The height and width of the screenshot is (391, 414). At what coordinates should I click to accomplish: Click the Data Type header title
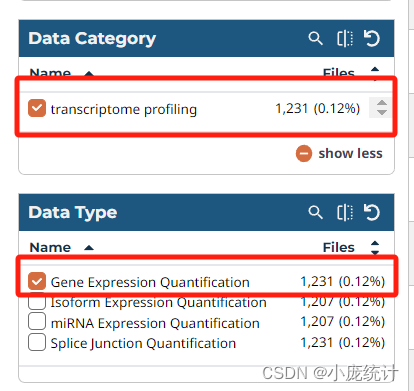[x=73, y=213]
